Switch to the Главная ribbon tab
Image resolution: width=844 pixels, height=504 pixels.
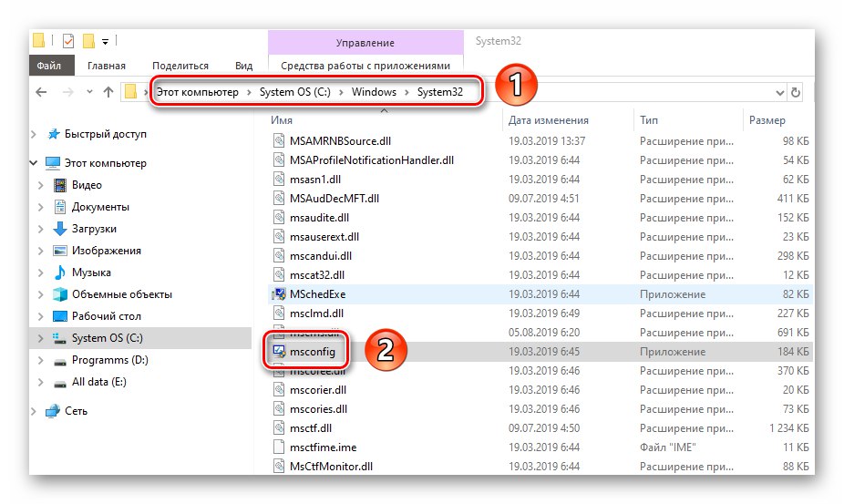(107, 66)
